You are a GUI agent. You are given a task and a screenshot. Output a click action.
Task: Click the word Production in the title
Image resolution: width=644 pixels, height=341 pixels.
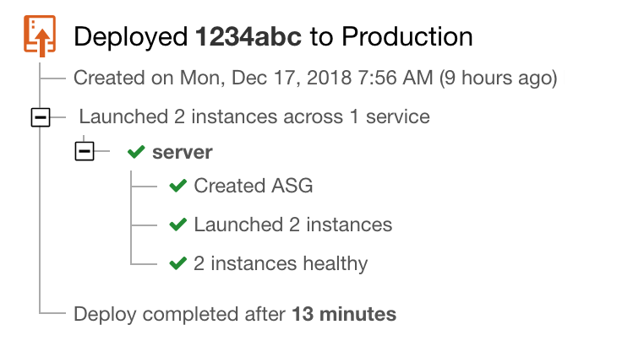(x=407, y=36)
